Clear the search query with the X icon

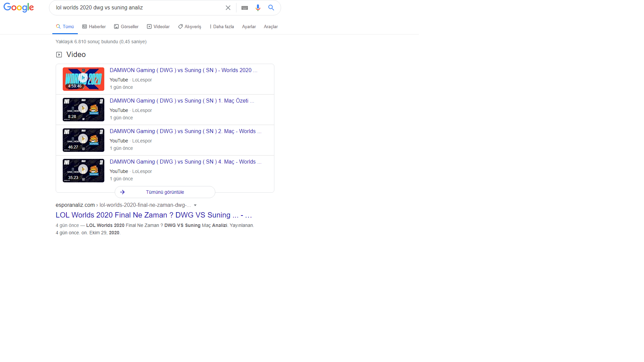[228, 8]
